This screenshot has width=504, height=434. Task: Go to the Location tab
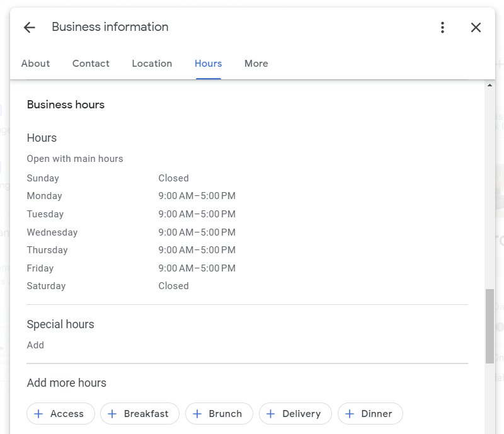152,64
